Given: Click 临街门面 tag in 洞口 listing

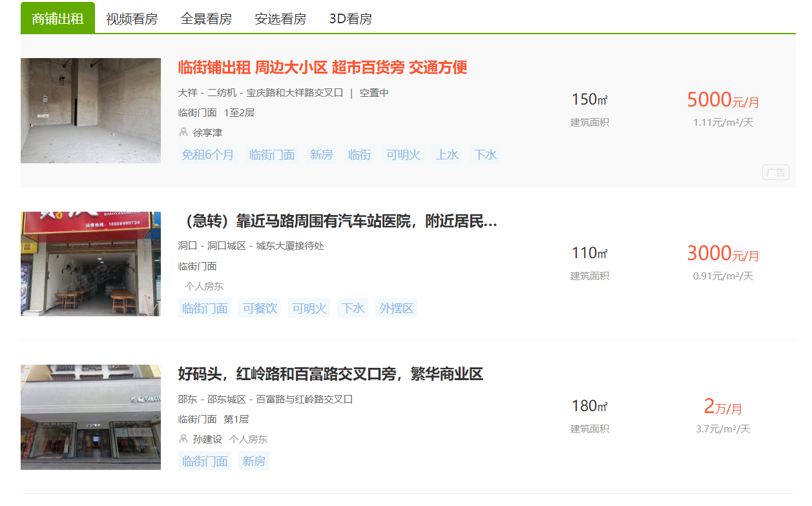Looking at the screenshot, I should (x=205, y=308).
